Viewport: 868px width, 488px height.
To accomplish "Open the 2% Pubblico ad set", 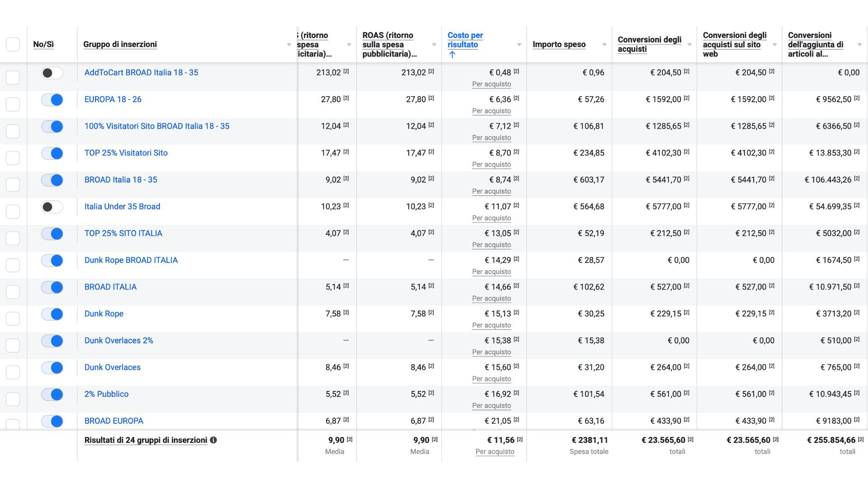I will coord(106,394).
